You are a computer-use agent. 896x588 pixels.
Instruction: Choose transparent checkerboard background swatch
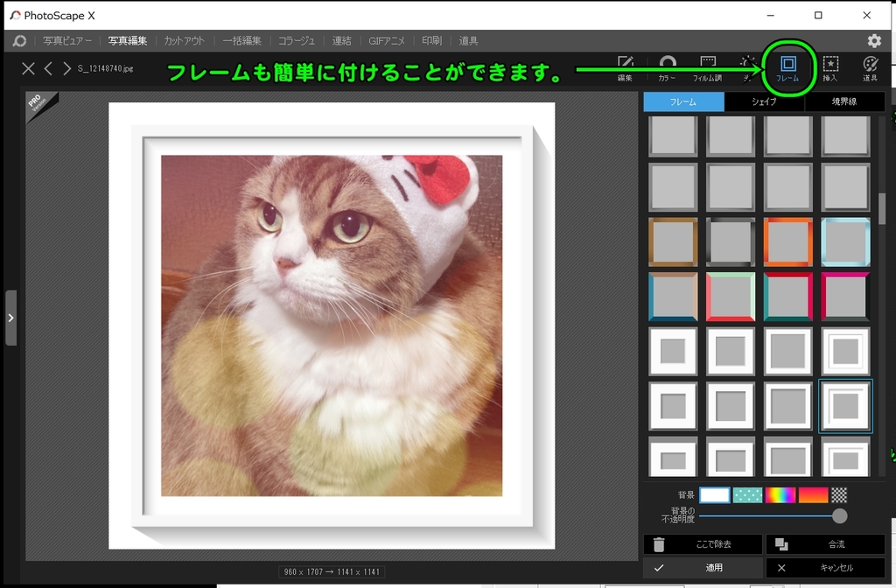coord(839,495)
